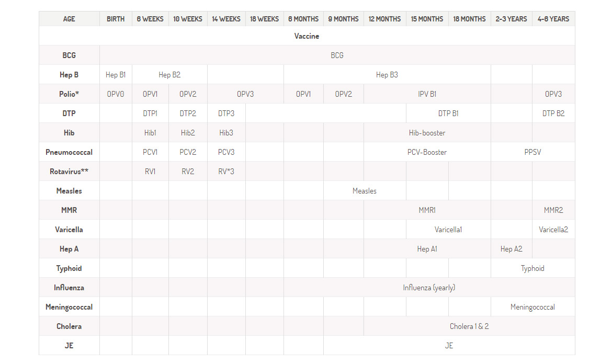Select the Hep B1 cell

coord(116,75)
